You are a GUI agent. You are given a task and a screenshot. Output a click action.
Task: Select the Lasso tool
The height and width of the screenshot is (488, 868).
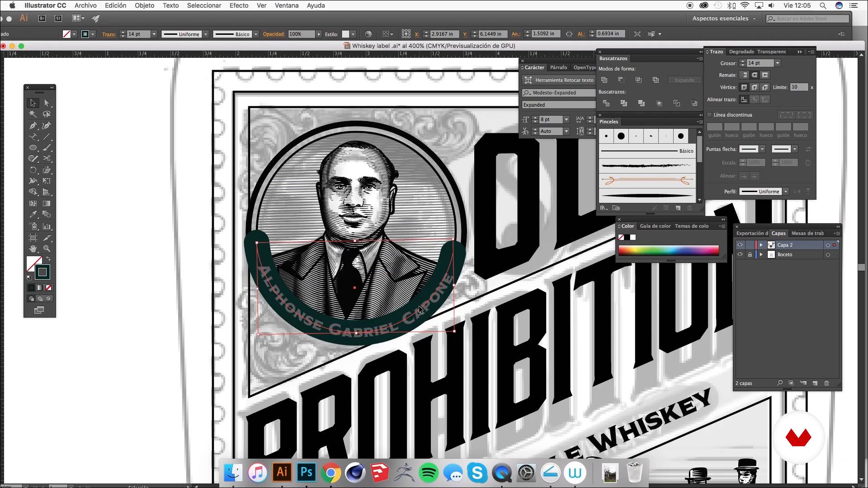pos(47,114)
